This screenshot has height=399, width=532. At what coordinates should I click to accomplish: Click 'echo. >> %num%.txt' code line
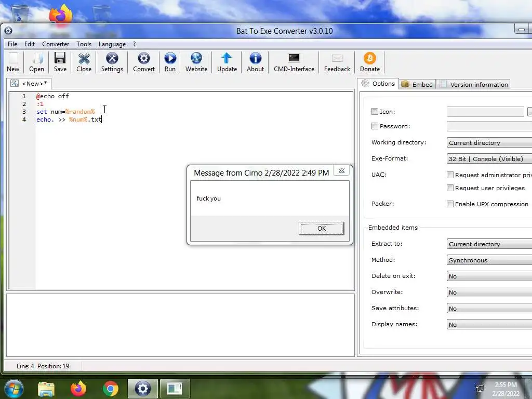[69, 119]
